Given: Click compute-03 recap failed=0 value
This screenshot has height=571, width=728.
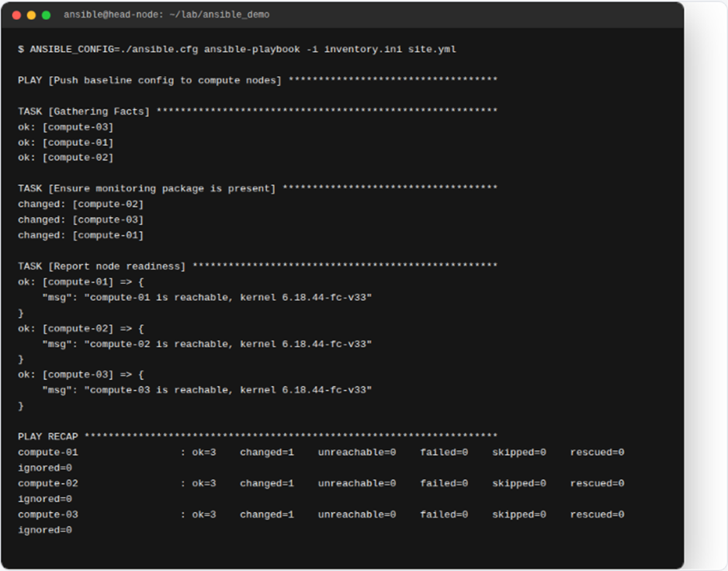Looking at the screenshot, I should coord(444,514).
